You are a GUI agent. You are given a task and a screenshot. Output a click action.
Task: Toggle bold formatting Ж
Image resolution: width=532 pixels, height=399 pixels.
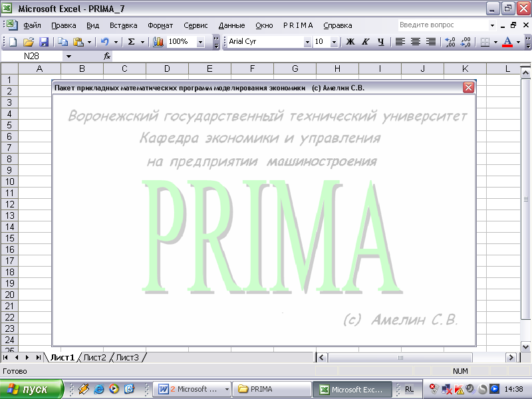pos(350,42)
